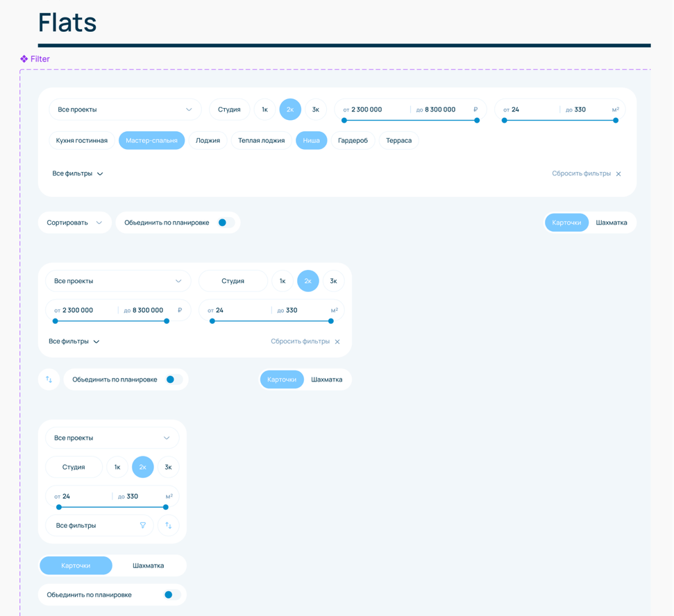This screenshot has width=674, height=616.
Task: Open Все проекты dropdown in the narrow layout
Action: tap(112, 438)
